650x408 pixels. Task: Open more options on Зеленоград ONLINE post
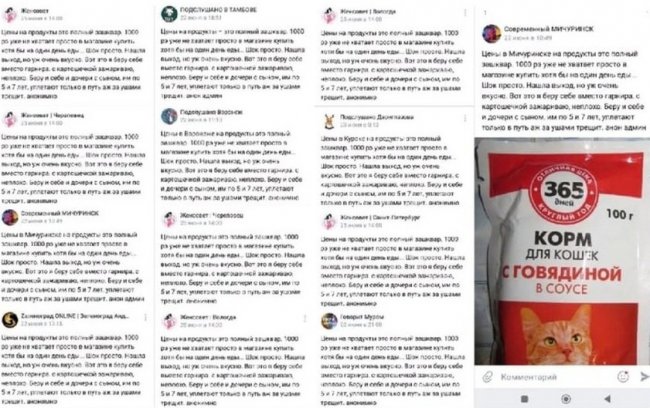[x=146, y=317]
